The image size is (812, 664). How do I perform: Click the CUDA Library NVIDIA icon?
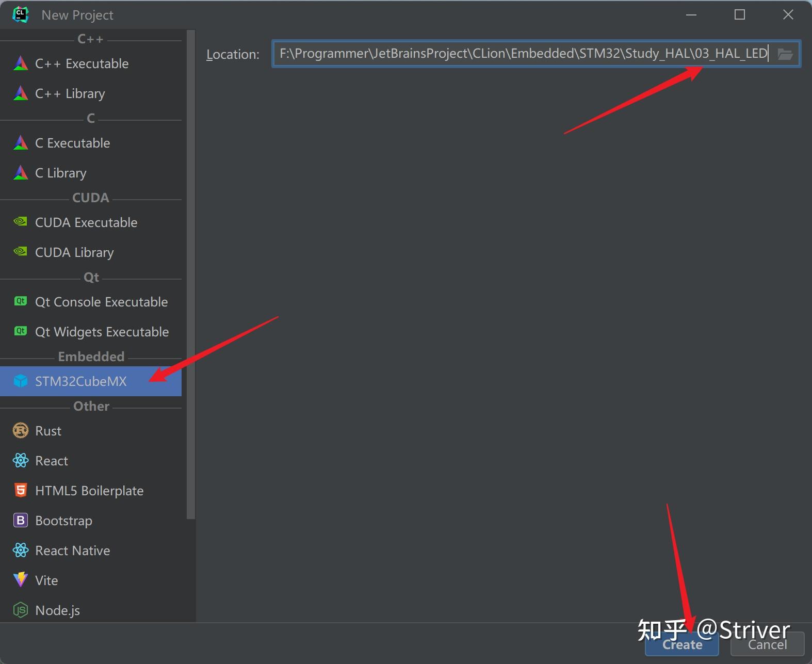(21, 252)
